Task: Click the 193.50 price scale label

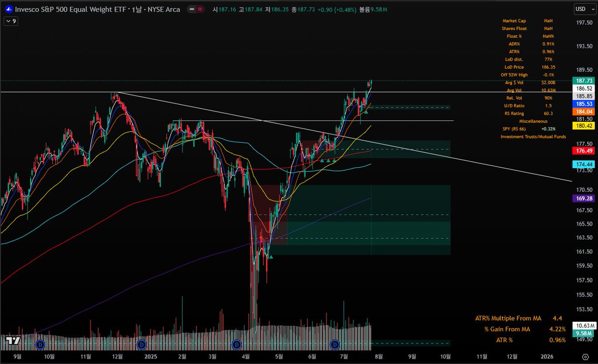Action: pyautogui.click(x=583, y=46)
